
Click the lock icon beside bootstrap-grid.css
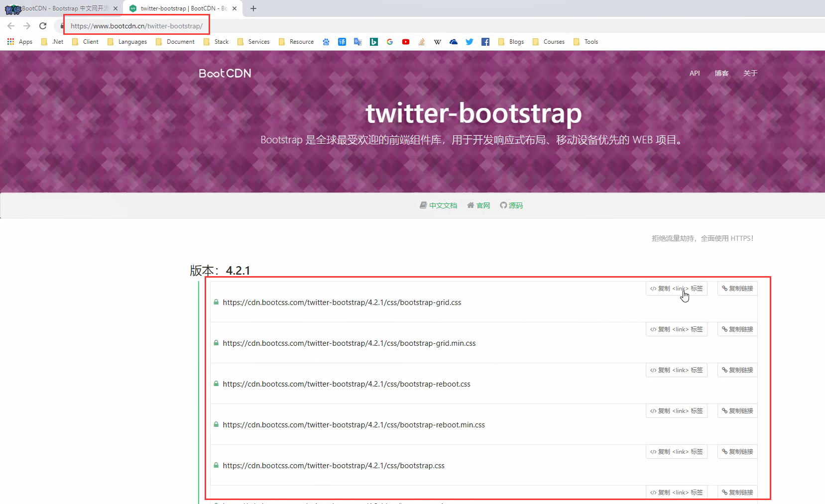click(x=216, y=302)
